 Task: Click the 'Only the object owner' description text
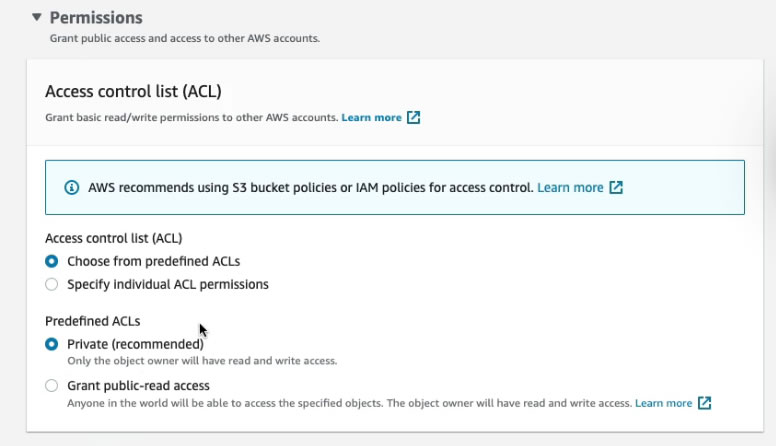202,361
